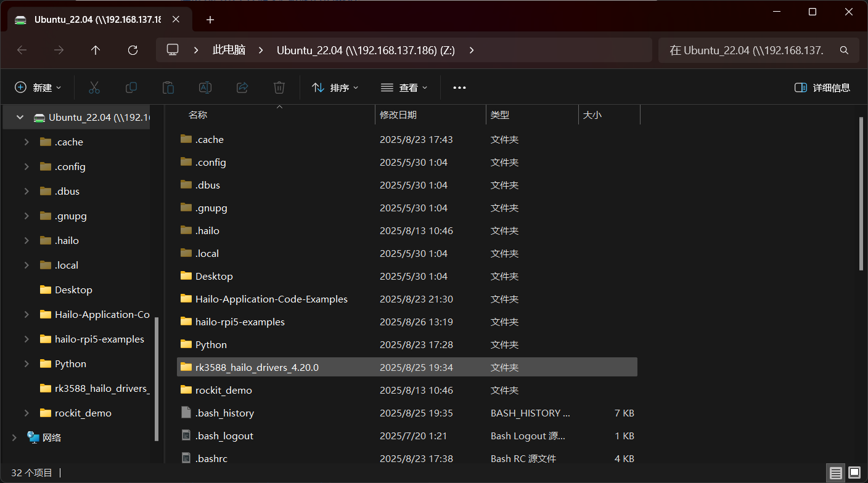Toggle the 详细信息 details pane
This screenshot has width=868, height=483.
(x=822, y=87)
